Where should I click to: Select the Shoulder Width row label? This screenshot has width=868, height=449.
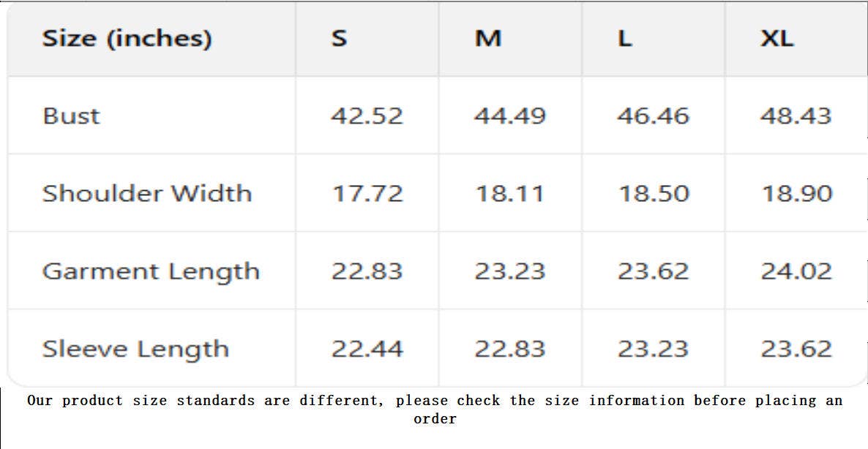pos(146,193)
